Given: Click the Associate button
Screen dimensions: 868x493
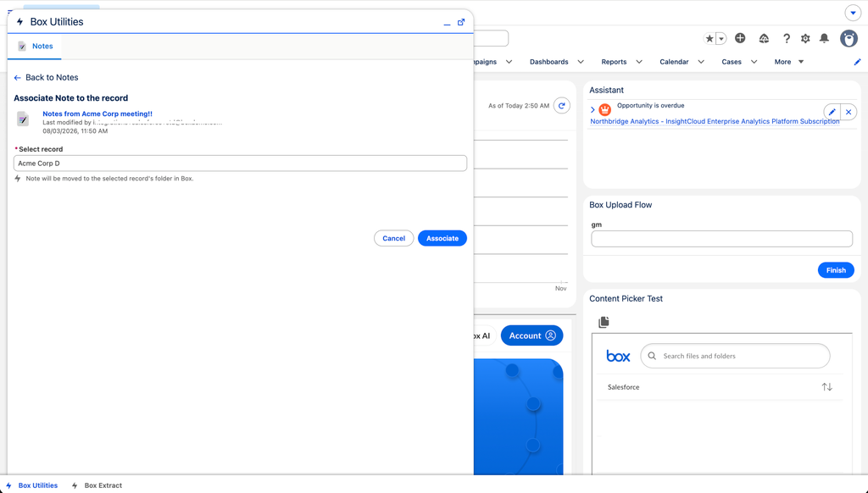Looking at the screenshot, I should pyautogui.click(x=442, y=239).
